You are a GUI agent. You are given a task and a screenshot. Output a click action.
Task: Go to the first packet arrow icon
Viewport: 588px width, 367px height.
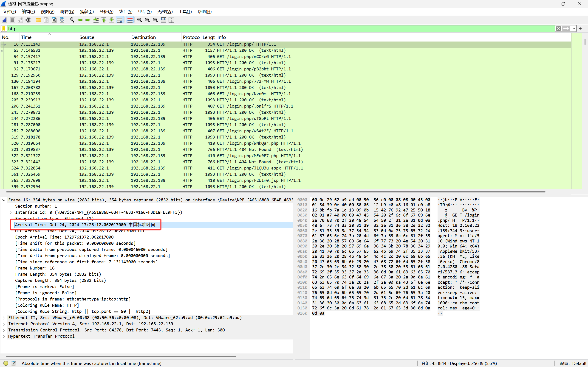(104, 20)
